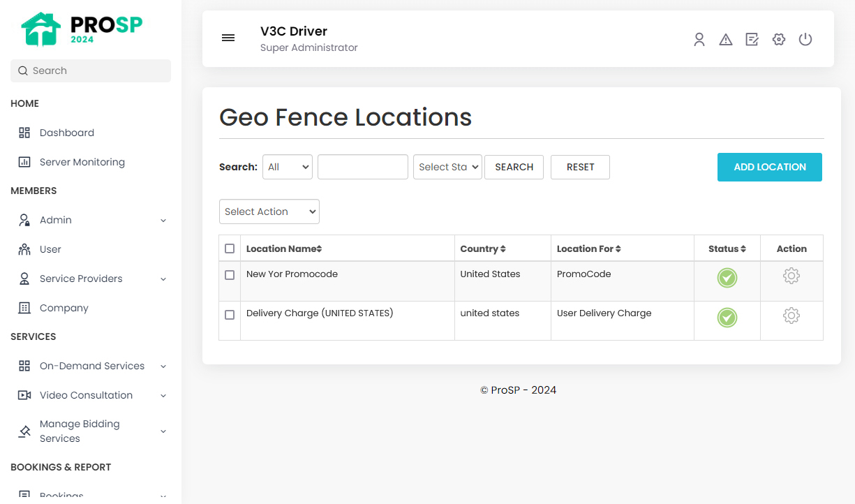Open action gear for Delivery Charge row
This screenshot has width=855, height=504.
tap(791, 316)
